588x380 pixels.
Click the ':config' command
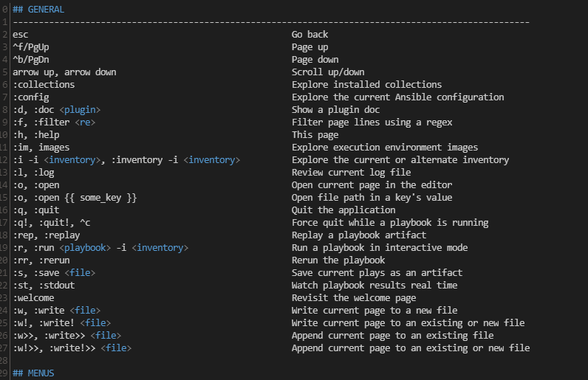(31, 97)
